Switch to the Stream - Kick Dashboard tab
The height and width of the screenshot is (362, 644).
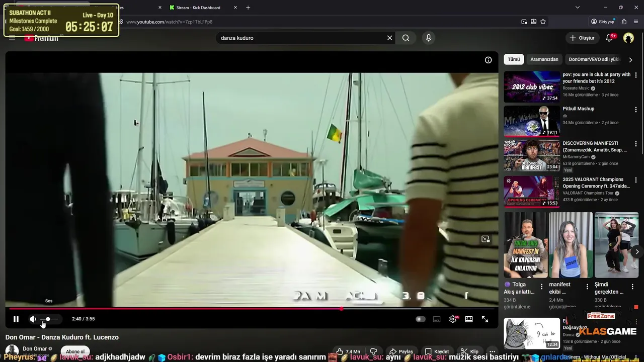pos(198,8)
